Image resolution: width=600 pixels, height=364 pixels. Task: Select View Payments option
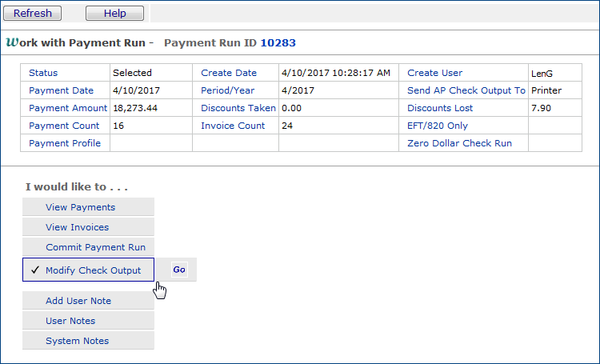click(80, 207)
